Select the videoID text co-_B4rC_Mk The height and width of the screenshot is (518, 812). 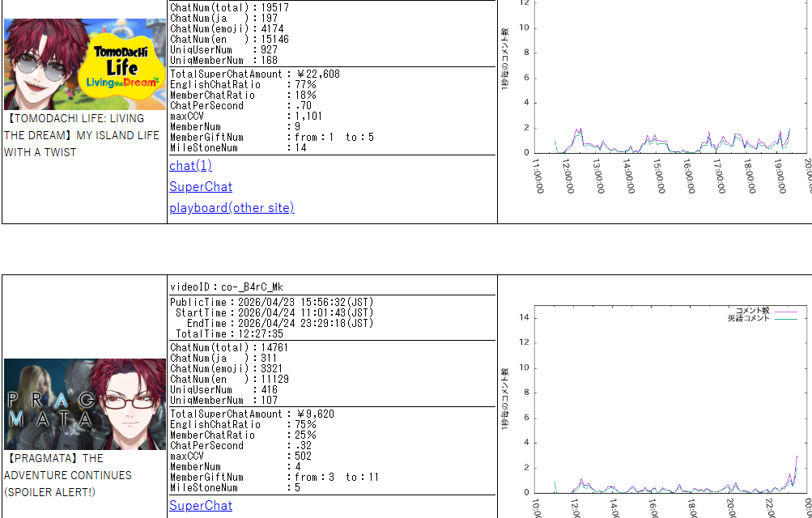253,287
